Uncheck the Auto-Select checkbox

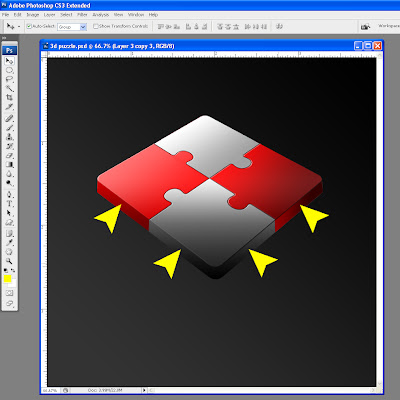[29, 26]
